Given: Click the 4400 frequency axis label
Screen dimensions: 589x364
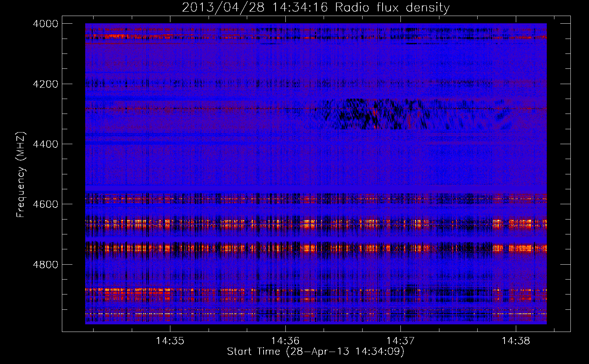Looking at the screenshot, I should (46, 144).
